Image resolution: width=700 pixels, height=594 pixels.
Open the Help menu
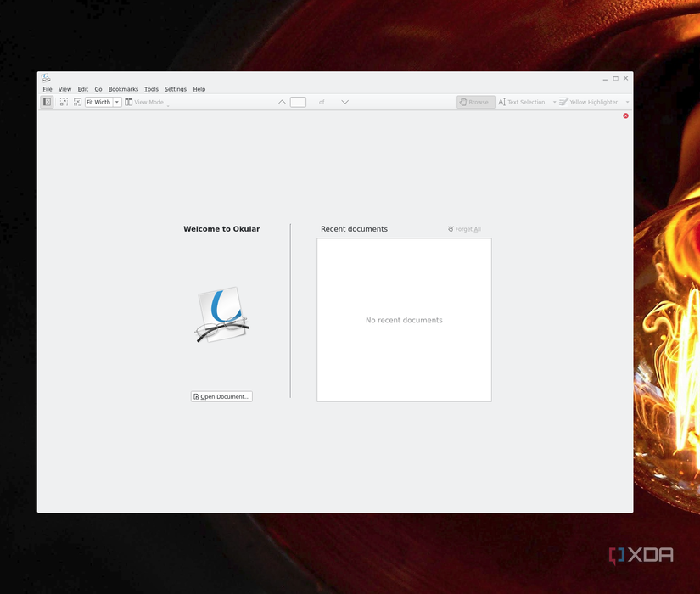pyautogui.click(x=199, y=89)
